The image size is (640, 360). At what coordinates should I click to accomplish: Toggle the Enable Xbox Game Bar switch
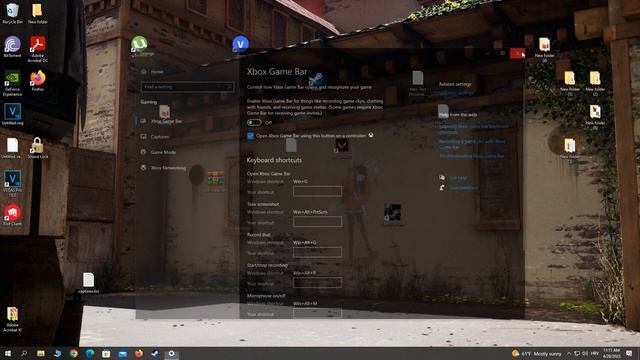point(254,122)
